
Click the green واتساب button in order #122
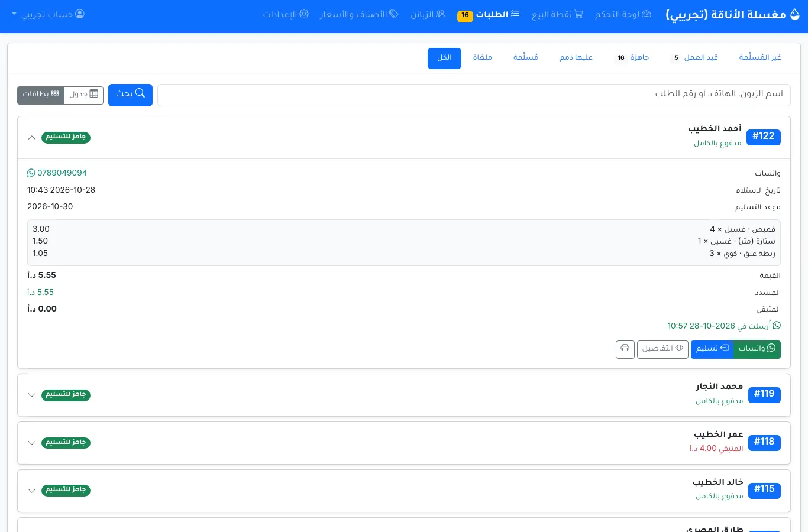click(757, 349)
